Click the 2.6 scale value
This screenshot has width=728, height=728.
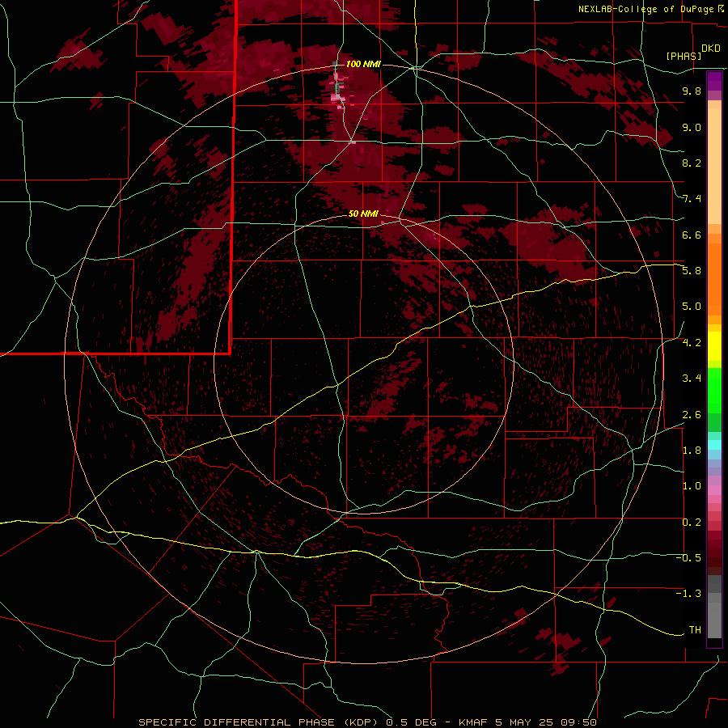tap(692, 415)
